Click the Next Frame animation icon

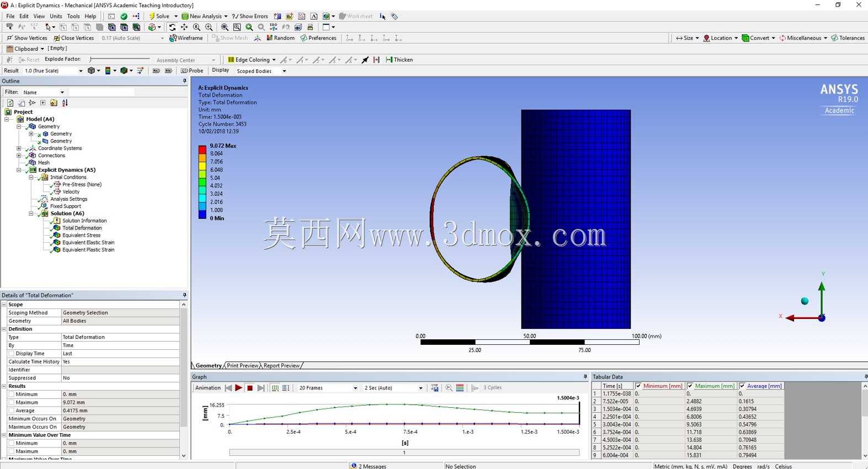261,388
